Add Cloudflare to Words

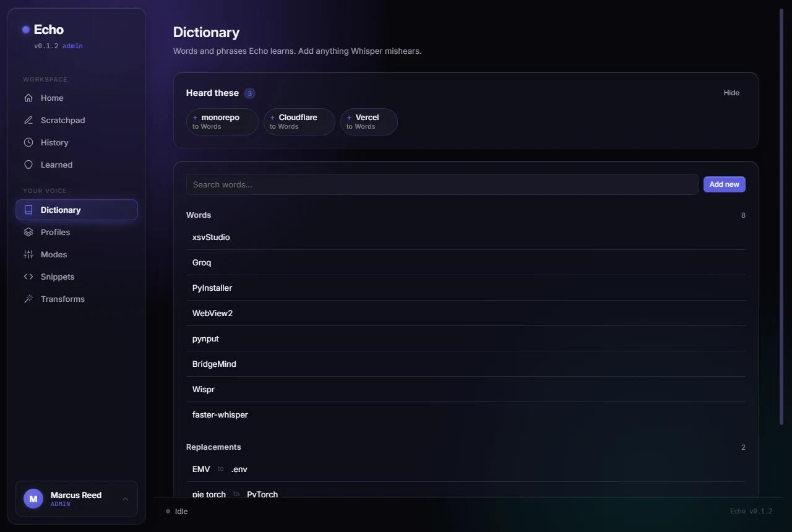pos(299,122)
